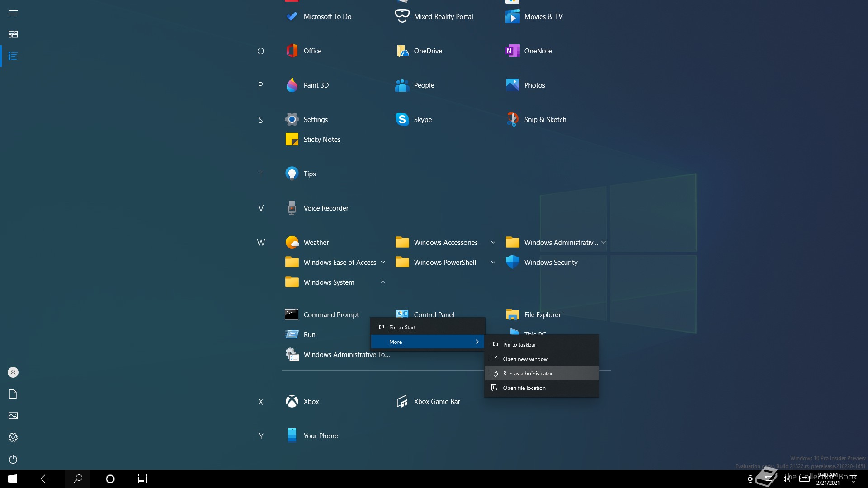Launch the Tips lightbulb icon

point(292,174)
